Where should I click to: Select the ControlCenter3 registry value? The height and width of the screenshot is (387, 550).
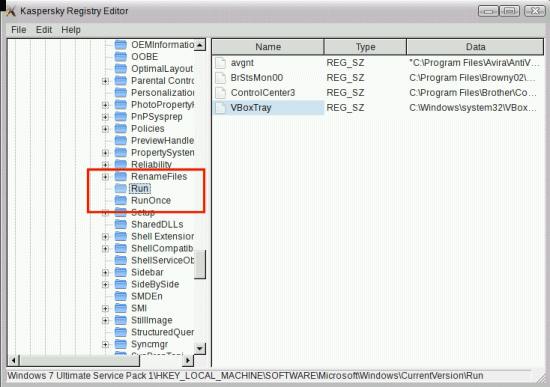(263, 93)
